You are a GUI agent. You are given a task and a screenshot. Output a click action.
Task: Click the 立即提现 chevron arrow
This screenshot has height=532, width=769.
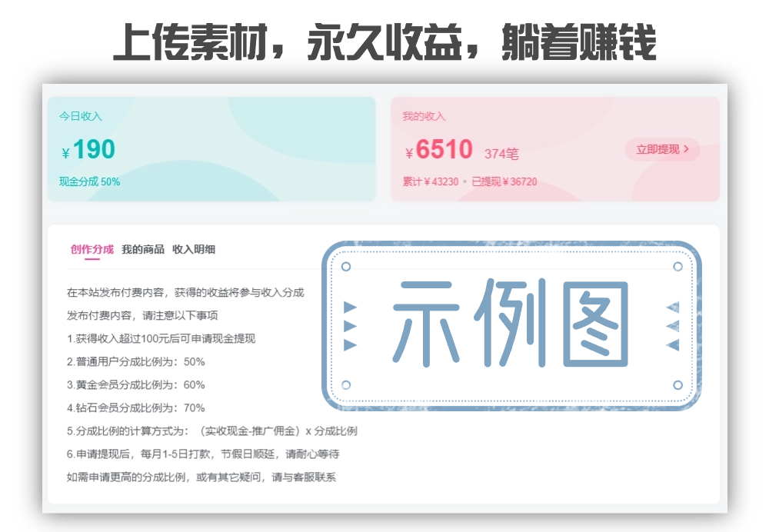pos(687,151)
